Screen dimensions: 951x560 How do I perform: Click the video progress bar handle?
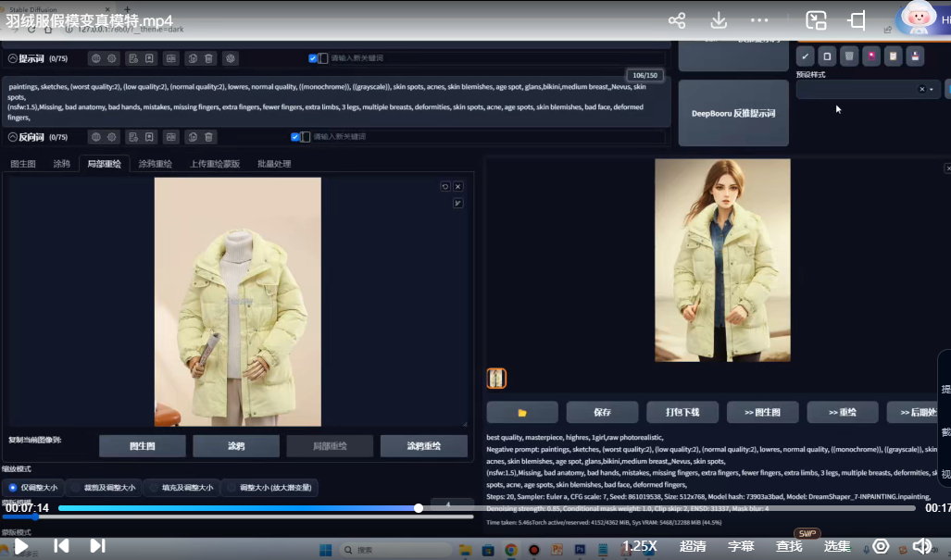[419, 508]
